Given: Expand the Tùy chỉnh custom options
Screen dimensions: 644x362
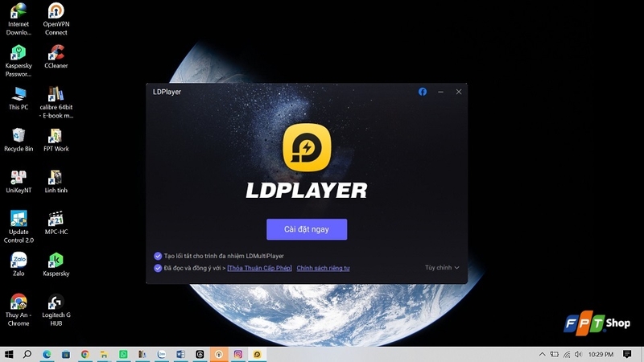Looking at the screenshot, I should click(x=442, y=268).
